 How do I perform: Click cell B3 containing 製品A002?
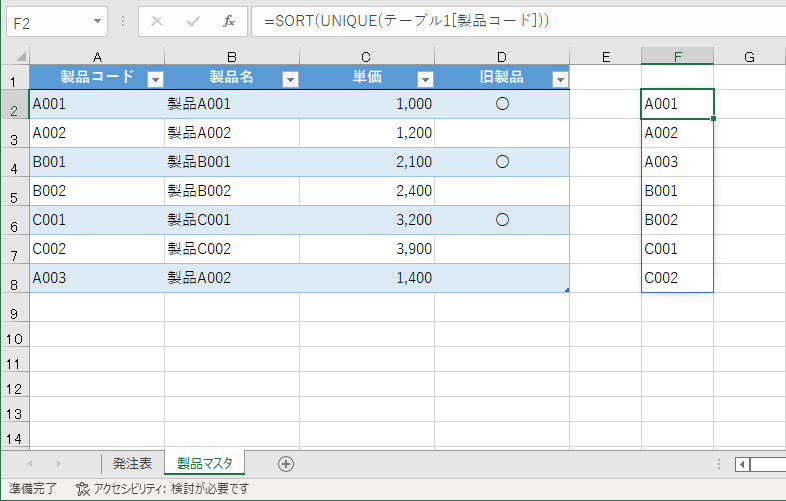click(x=232, y=133)
